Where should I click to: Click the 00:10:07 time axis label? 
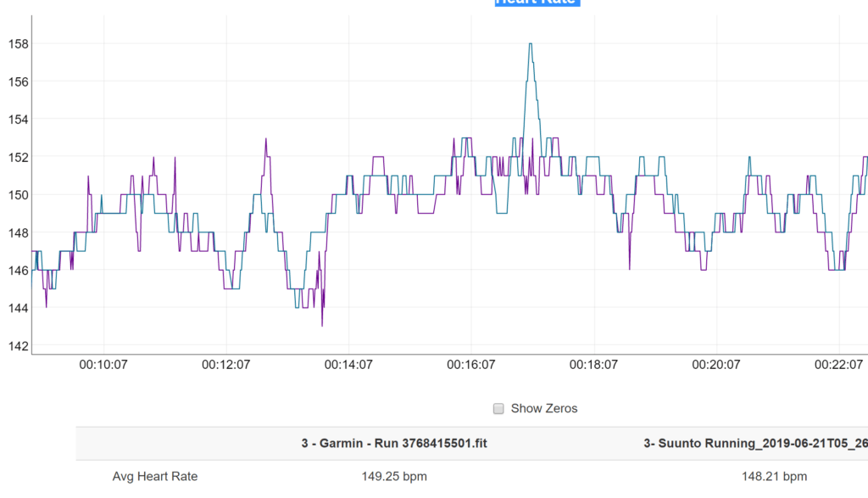(x=103, y=365)
